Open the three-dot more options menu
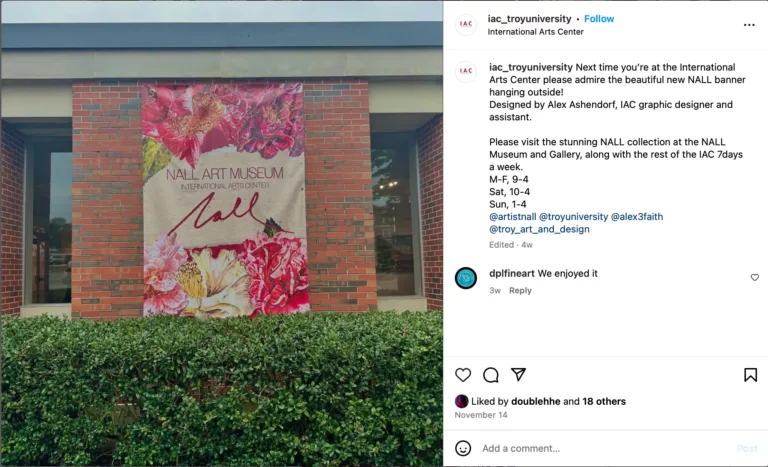 749,25
